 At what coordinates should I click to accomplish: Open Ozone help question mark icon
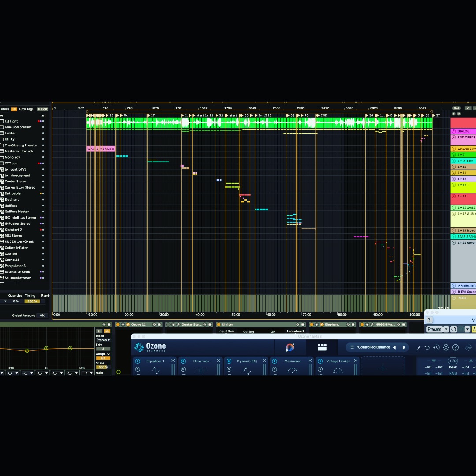click(455, 348)
